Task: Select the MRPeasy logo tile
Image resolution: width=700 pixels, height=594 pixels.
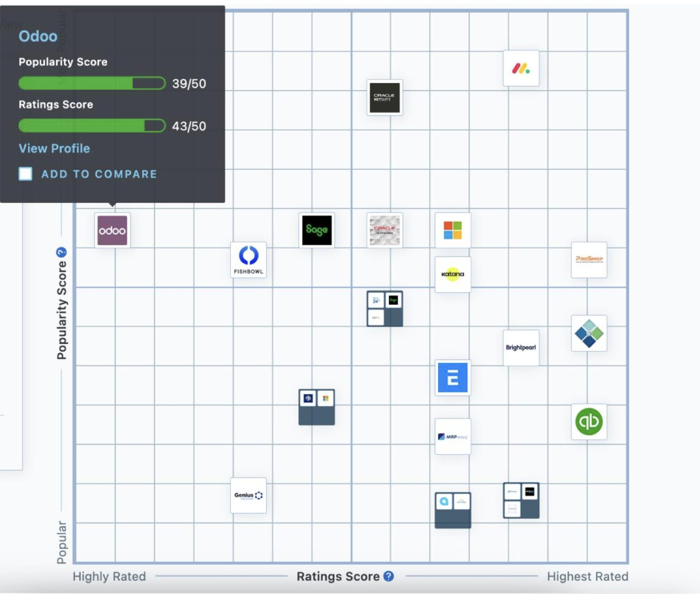Action: [453, 436]
